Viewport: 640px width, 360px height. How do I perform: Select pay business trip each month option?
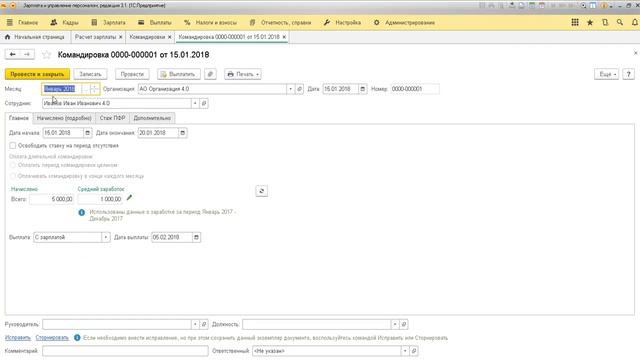pos(13,176)
